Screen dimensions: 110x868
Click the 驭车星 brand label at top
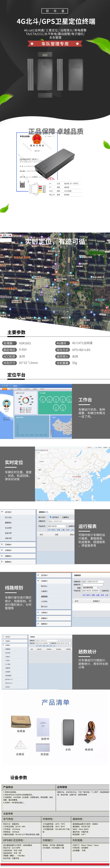(x=55, y=11)
